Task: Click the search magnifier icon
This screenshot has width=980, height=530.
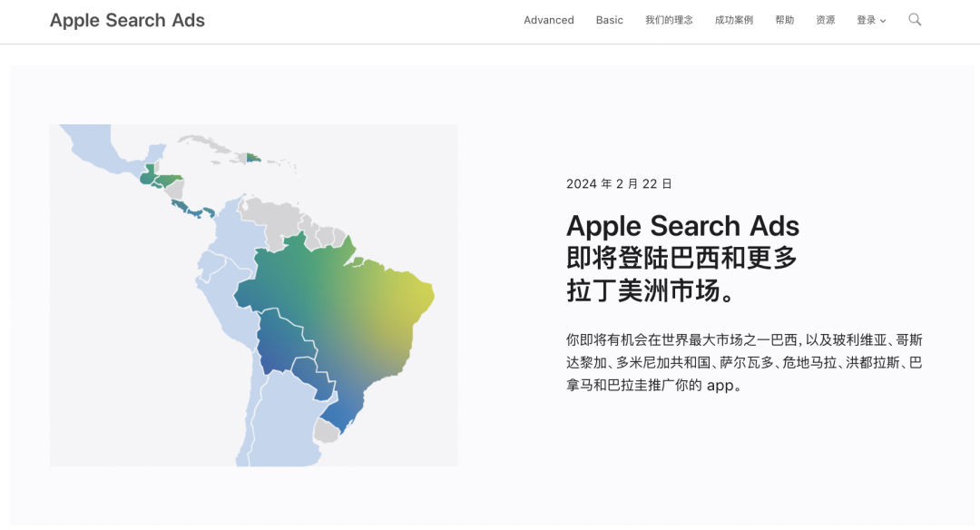Action: [x=915, y=19]
